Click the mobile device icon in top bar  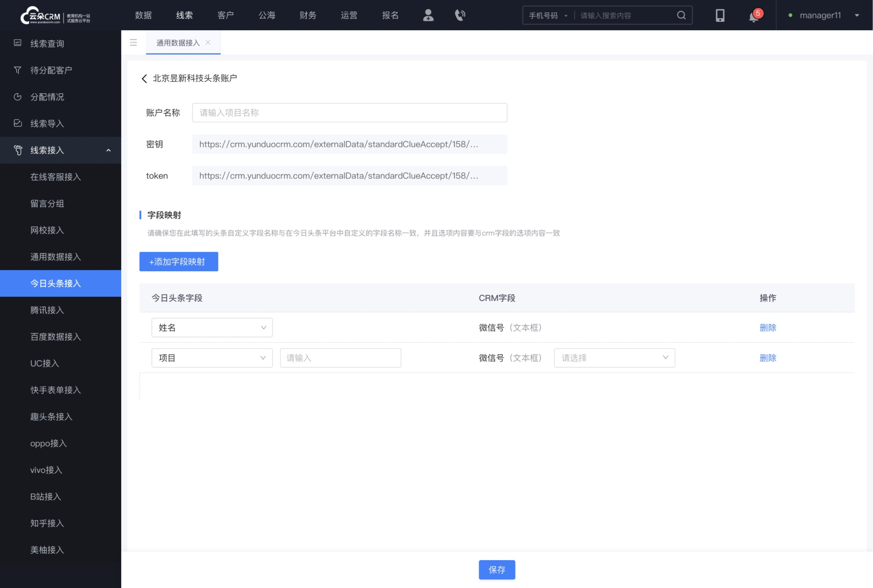coord(720,14)
